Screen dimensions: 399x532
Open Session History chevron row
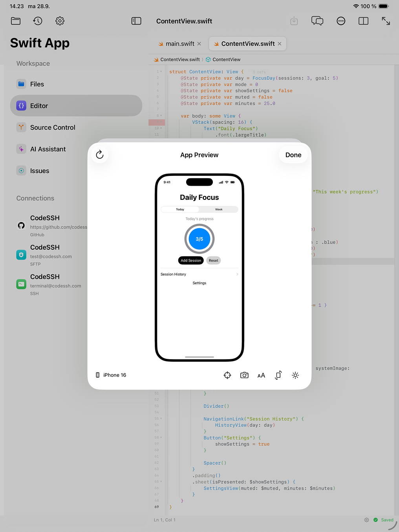point(199,274)
